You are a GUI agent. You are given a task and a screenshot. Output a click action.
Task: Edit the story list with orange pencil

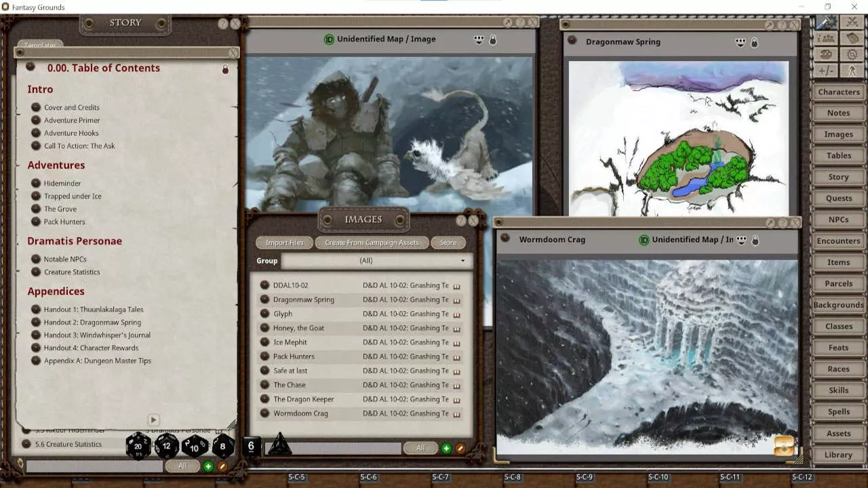tap(222, 466)
